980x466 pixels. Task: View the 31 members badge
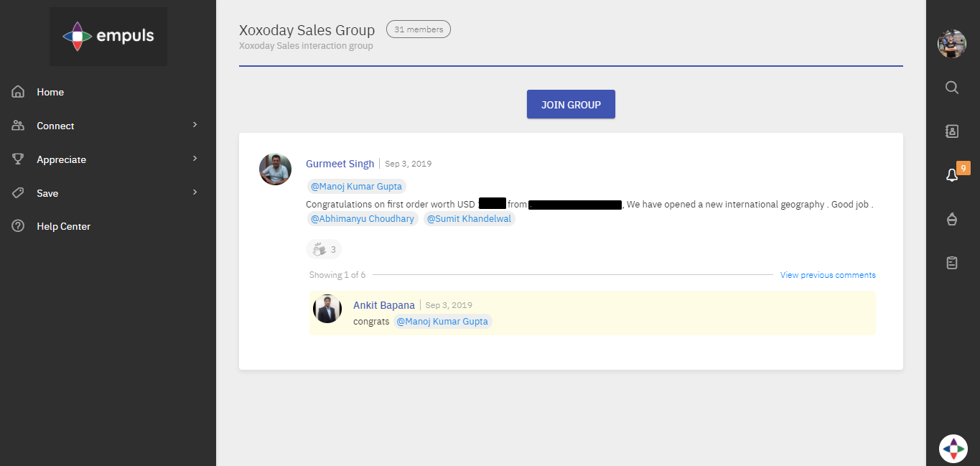point(419,29)
